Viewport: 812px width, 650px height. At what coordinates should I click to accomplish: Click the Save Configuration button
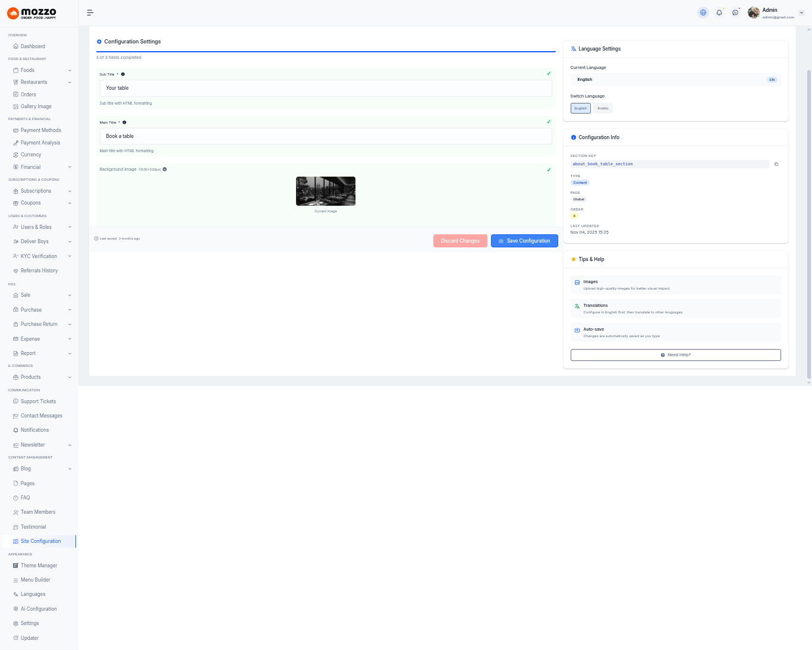(x=524, y=241)
